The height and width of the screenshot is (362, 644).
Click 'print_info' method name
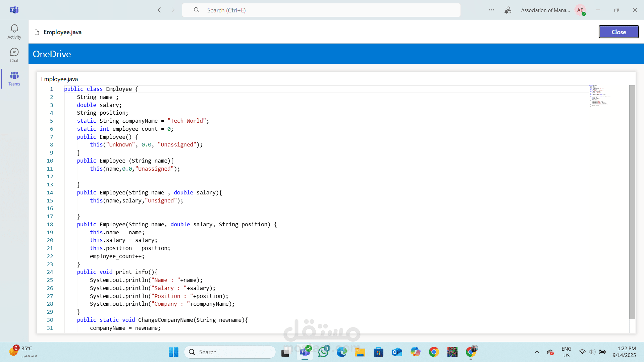tap(132, 272)
